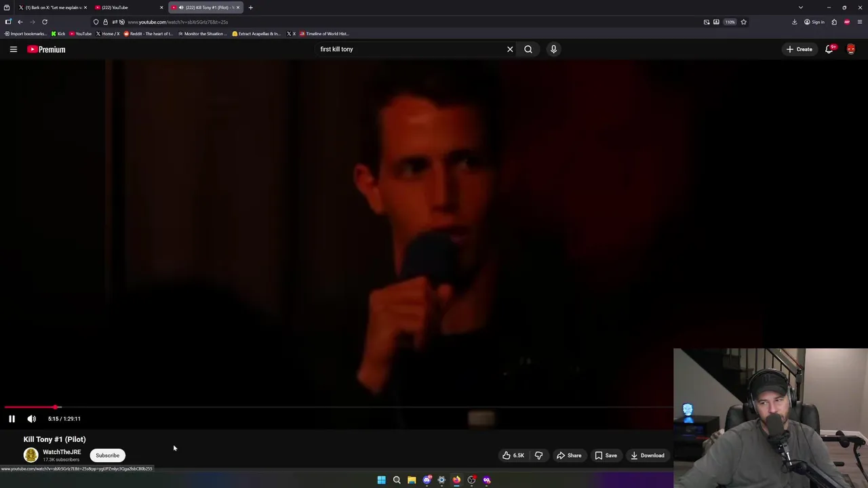Image resolution: width=868 pixels, height=488 pixels.
Task: Open Windows taskbar search
Action: [x=397, y=480]
